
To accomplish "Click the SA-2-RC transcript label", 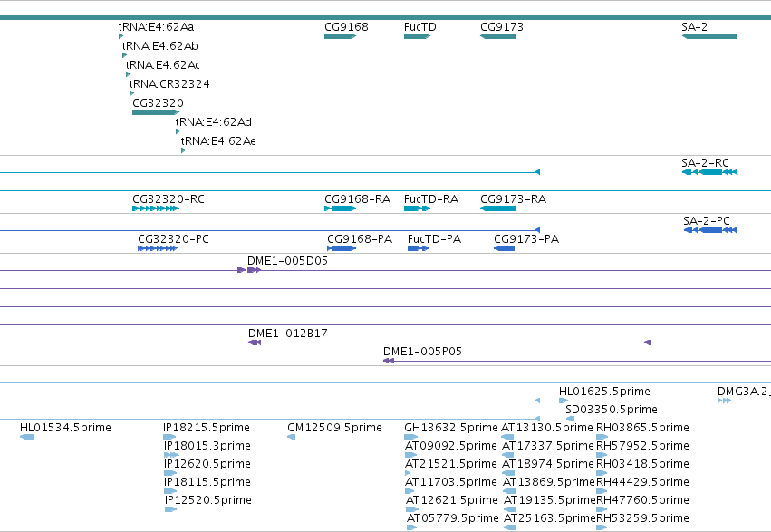I will pyautogui.click(x=705, y=163).
